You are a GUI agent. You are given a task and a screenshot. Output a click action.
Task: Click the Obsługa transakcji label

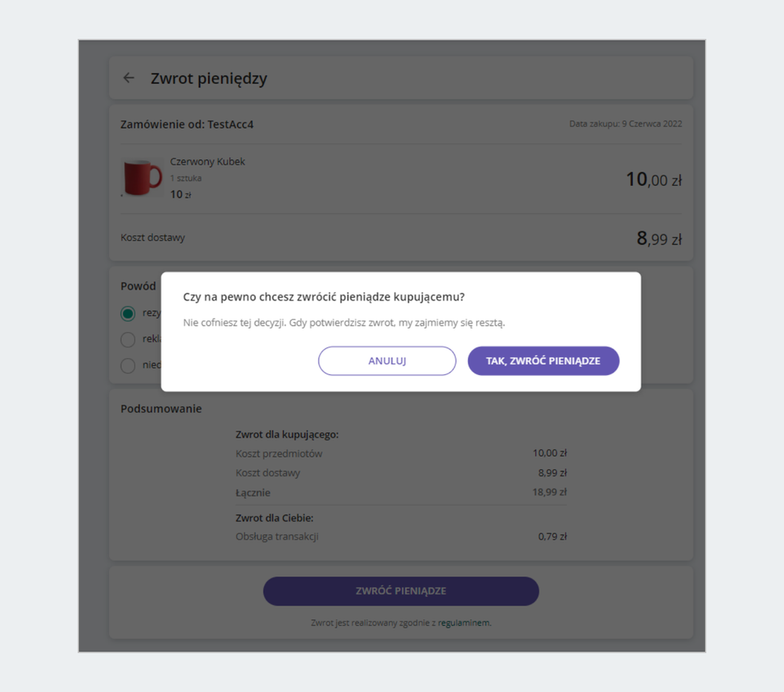pyautogui.click(x=276, y=537)
